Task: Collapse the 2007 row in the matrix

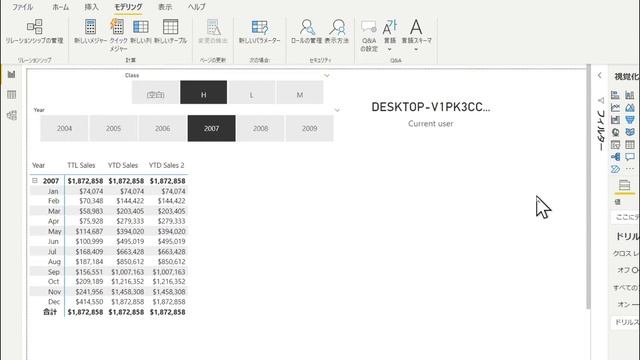Action: pyautogui.click(x=35, y=180)
